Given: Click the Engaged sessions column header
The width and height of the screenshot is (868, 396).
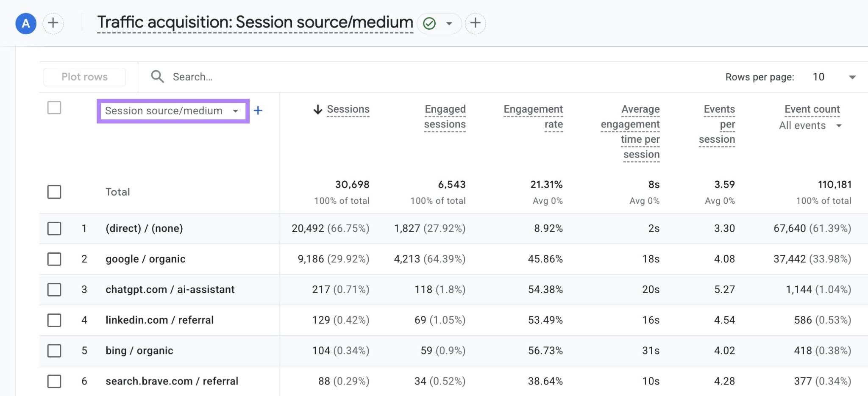Looking at the screenshot, I should (x=445, y=117).
